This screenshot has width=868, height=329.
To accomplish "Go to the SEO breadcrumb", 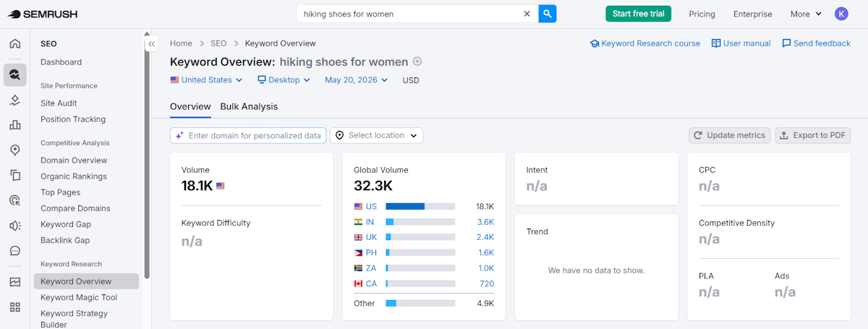I will pyautogui.click(x=218, y=43).
